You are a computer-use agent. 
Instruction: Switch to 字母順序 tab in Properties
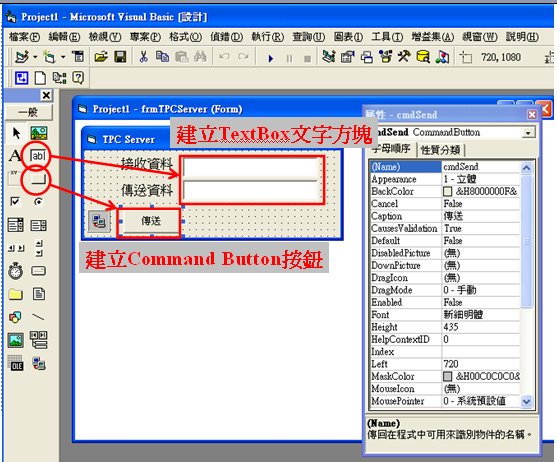tap(391, 148)
